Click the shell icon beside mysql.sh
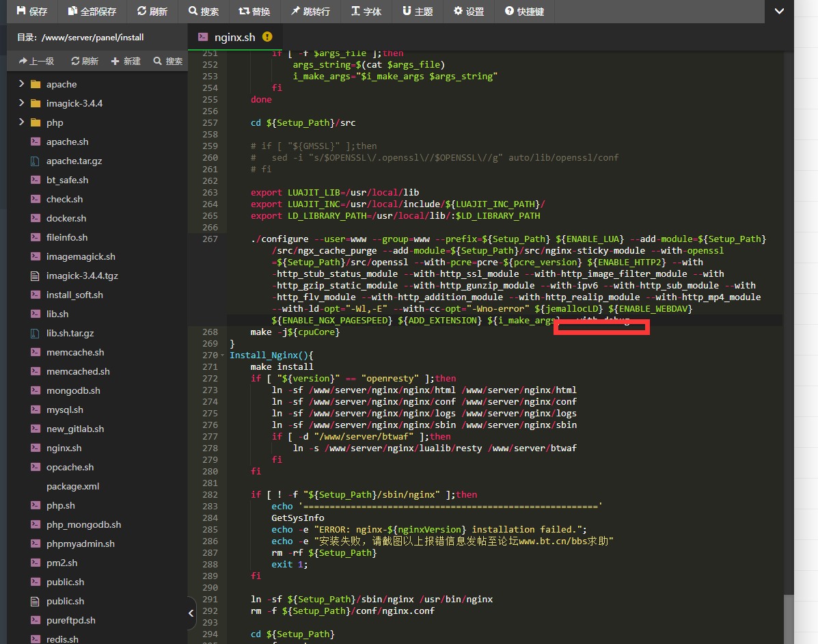 tap(36, 409)
